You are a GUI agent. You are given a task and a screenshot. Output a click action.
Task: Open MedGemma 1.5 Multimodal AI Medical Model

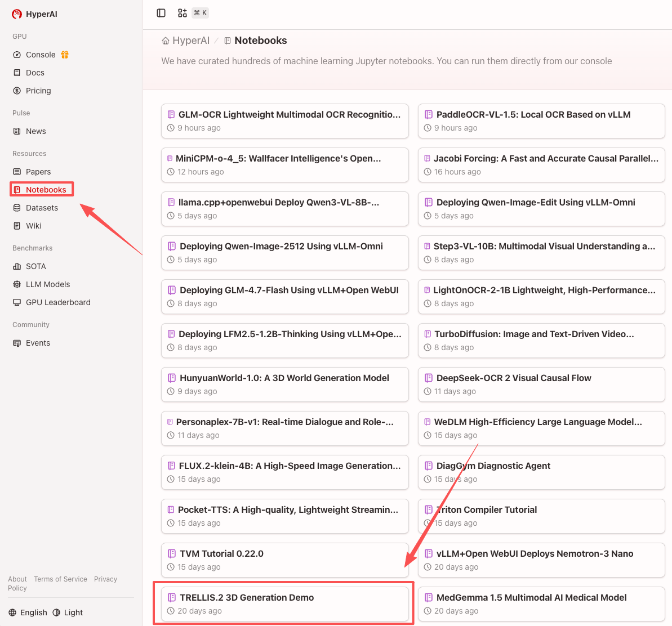point(531,598)
